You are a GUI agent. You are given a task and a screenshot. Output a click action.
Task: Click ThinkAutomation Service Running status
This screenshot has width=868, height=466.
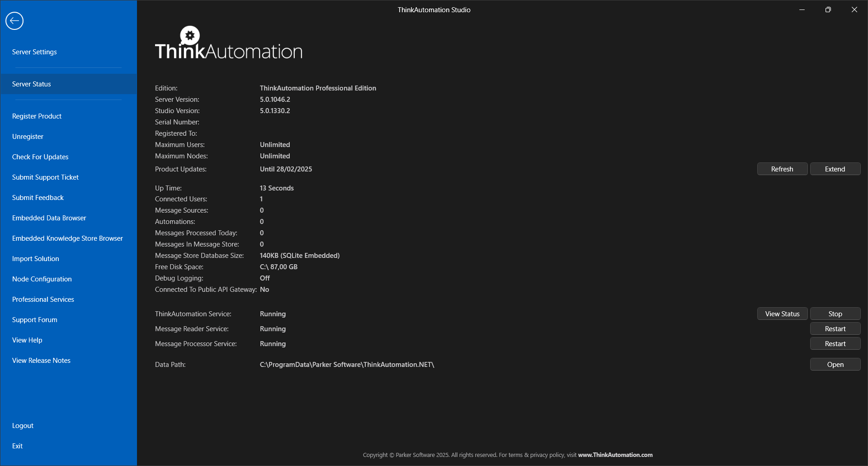[273, 314]
